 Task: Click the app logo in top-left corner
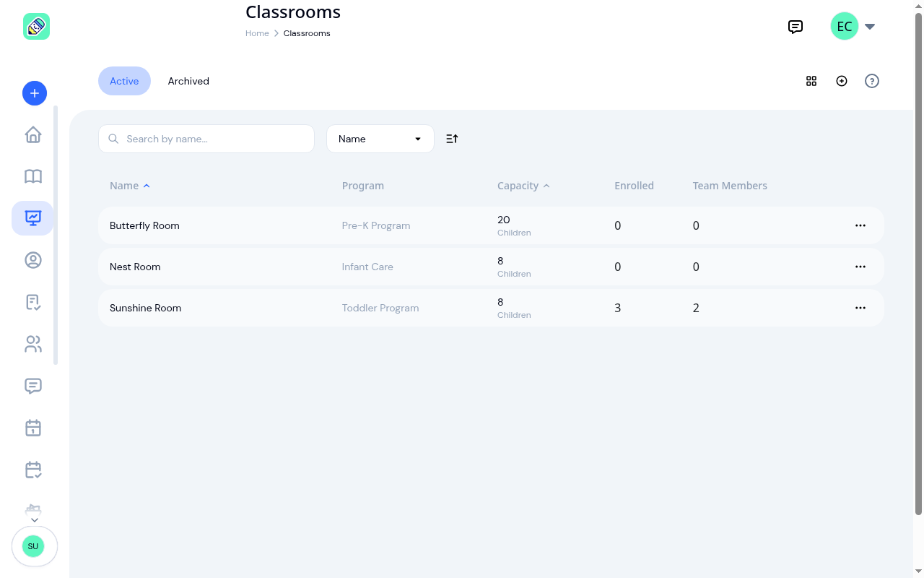click(x=36, y=27)
